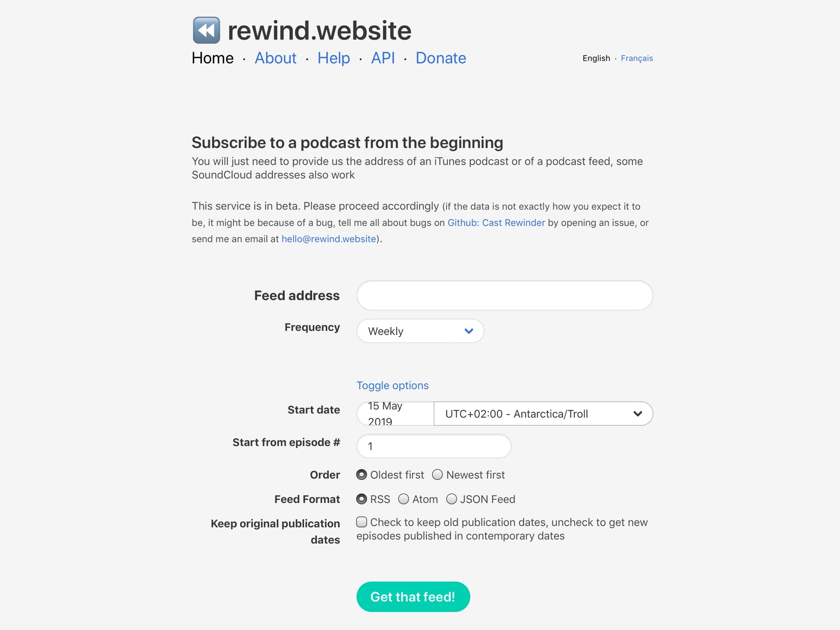This screenshot has height=630, width=840.
Task: Choose Atom feed format
Action: (x=404, y=499)
